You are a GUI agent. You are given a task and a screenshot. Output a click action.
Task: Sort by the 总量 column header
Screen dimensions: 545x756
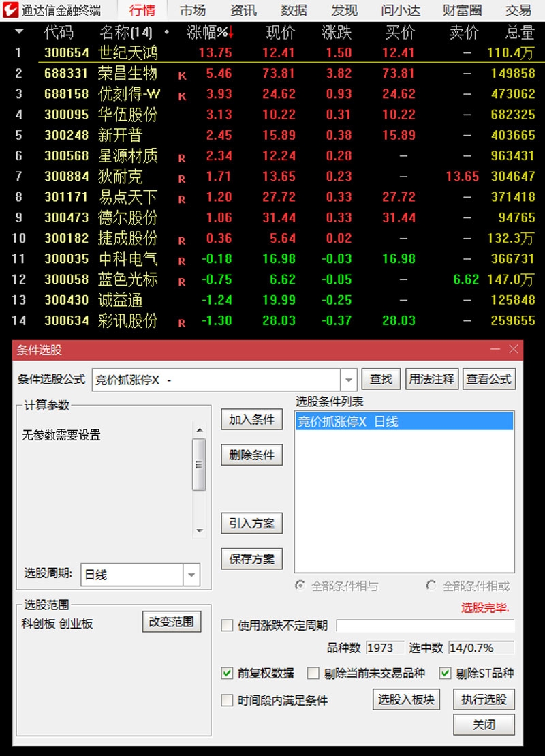pos(520,32)
